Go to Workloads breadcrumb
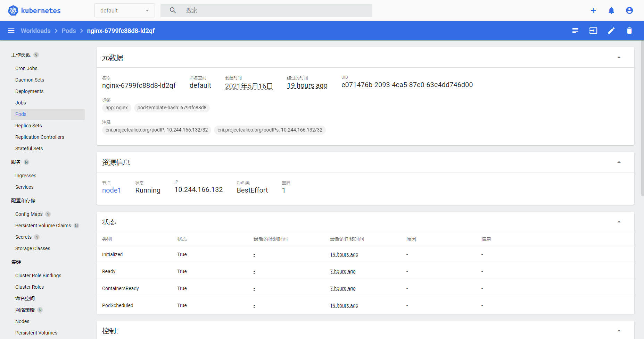Viewport: 644px width, 339px height. tap(36, 31)
